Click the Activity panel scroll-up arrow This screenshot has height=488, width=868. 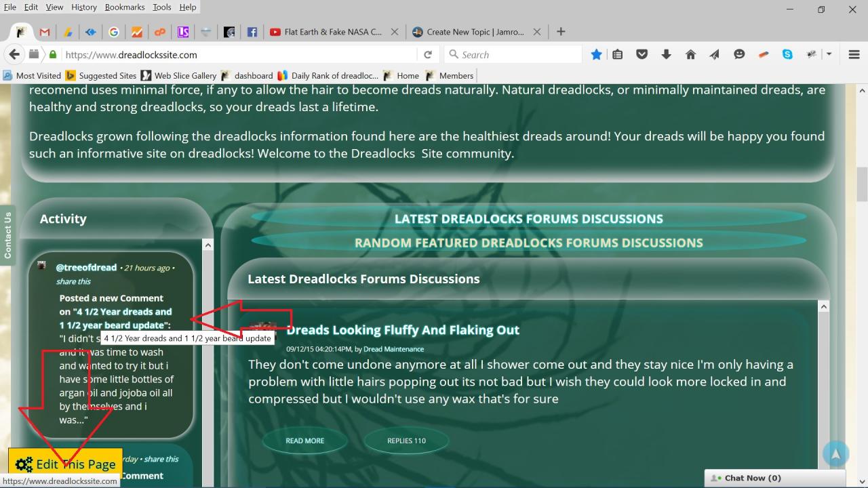(x=208, y=245)
